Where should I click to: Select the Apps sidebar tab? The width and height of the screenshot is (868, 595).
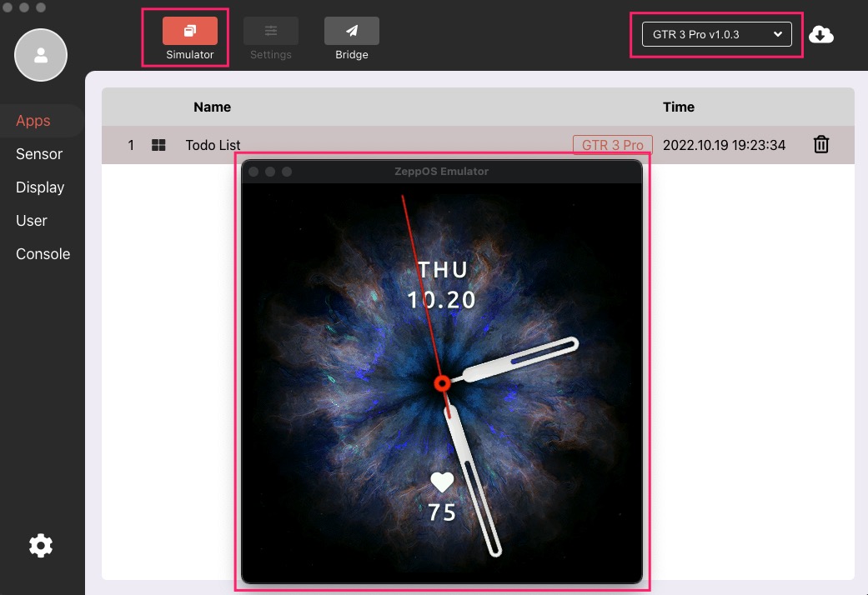tap(33, 121)
